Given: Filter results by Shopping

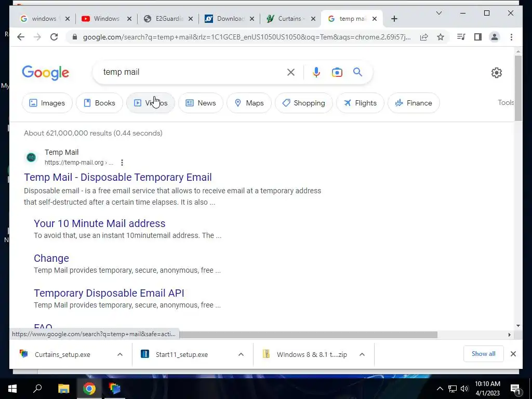Looking at the screenshot, I should point(303,103).
